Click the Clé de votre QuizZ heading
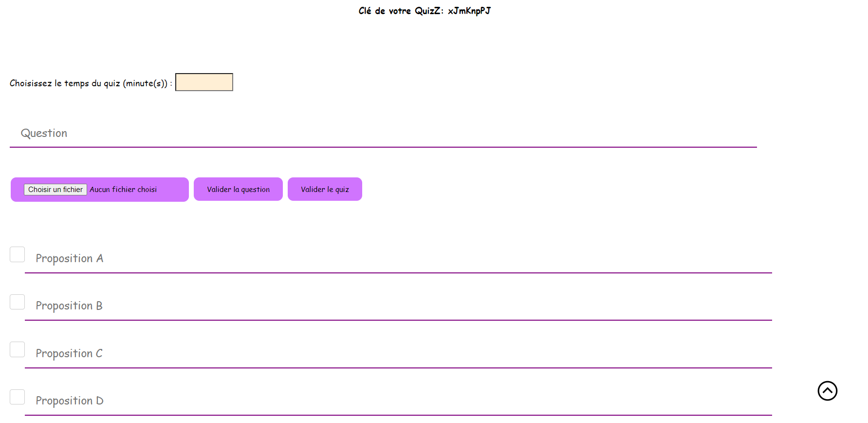Screen dimensions: 868x423 tap(401, 11)
